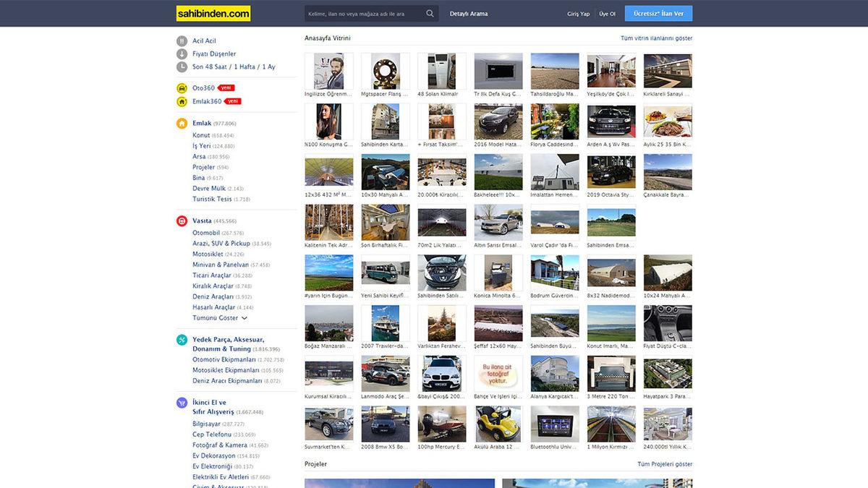
Task: Open the Oto360 car icon
Action: 182,88
